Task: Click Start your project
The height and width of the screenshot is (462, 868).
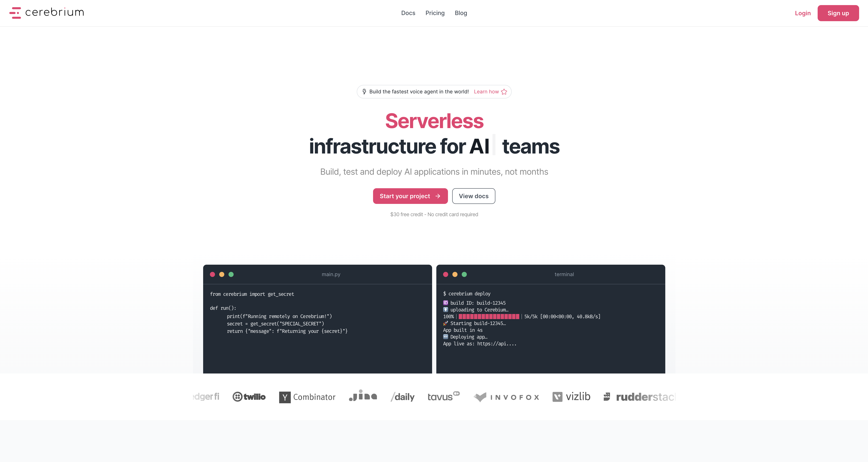Action: [410, 196]
